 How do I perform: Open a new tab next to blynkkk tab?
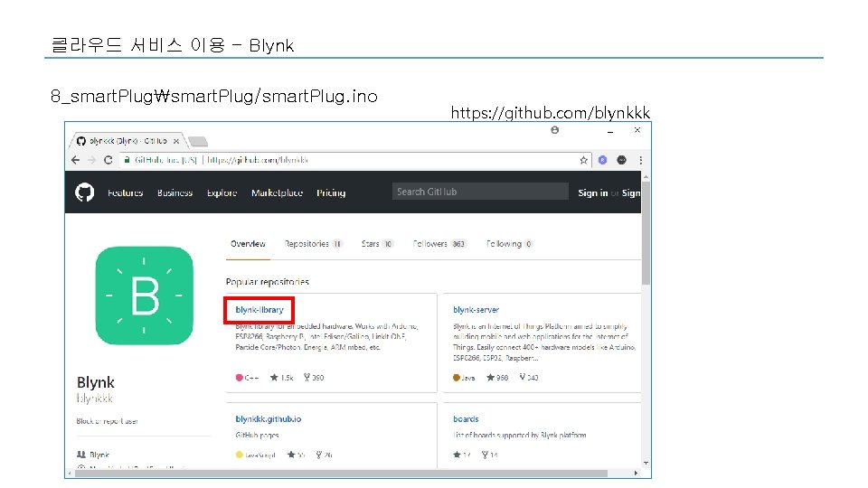click(198, 142)
